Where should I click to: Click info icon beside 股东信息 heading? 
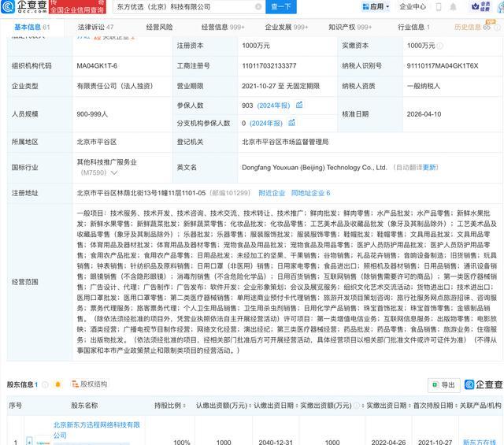tap(46, 384)
